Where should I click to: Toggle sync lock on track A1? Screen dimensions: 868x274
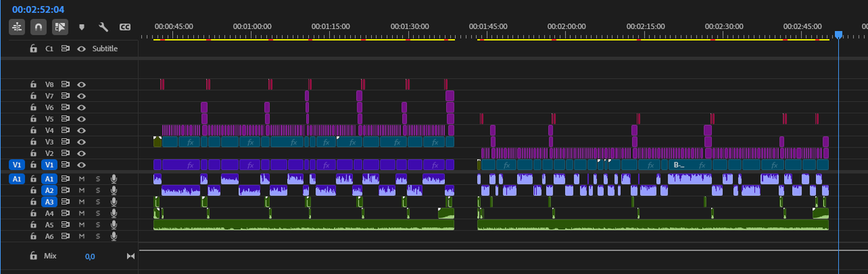(x=65, y=178)
